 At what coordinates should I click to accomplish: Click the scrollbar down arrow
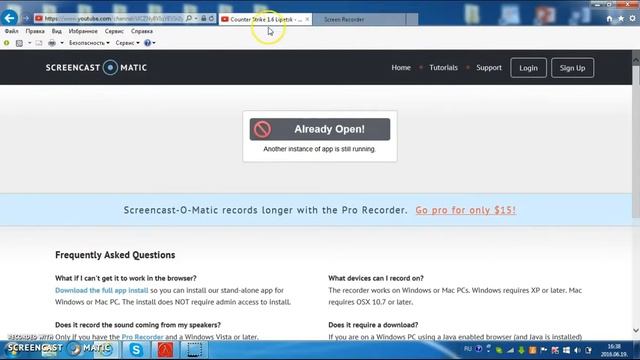click(x=636, y=330)
